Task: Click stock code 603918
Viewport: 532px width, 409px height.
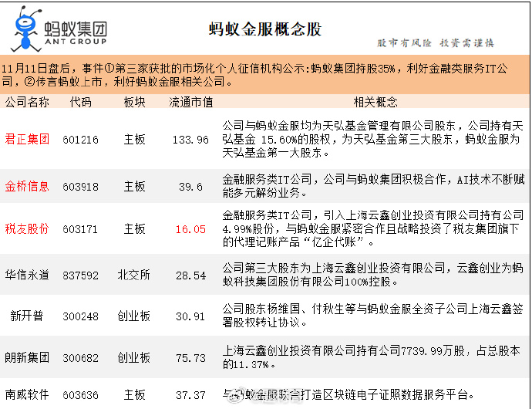Action: coord(81,187)
